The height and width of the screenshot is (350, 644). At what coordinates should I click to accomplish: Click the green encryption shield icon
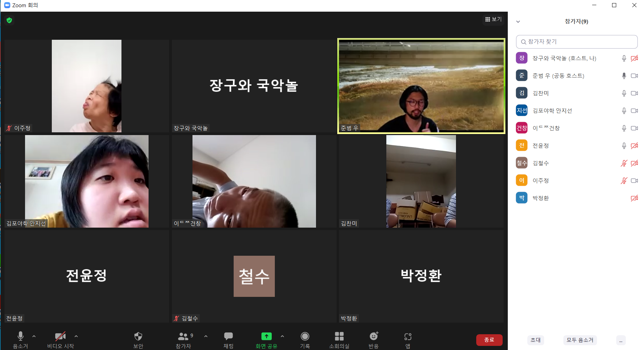(x=9, y=20)
